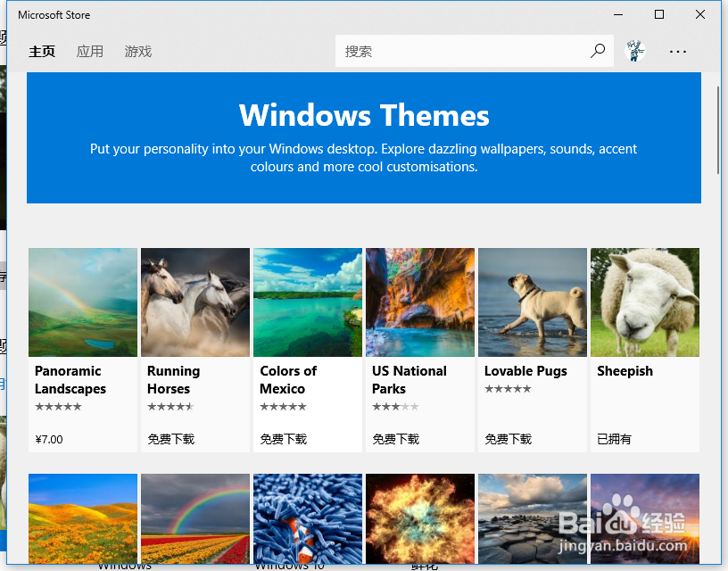Click 免费下载 under Lovable Pugs

tap(508, 439)
